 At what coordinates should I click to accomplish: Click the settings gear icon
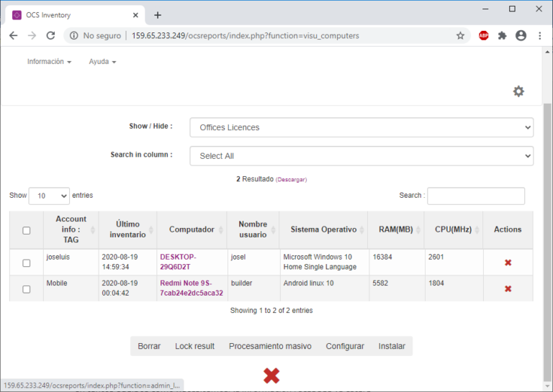(x=518, y=91)
